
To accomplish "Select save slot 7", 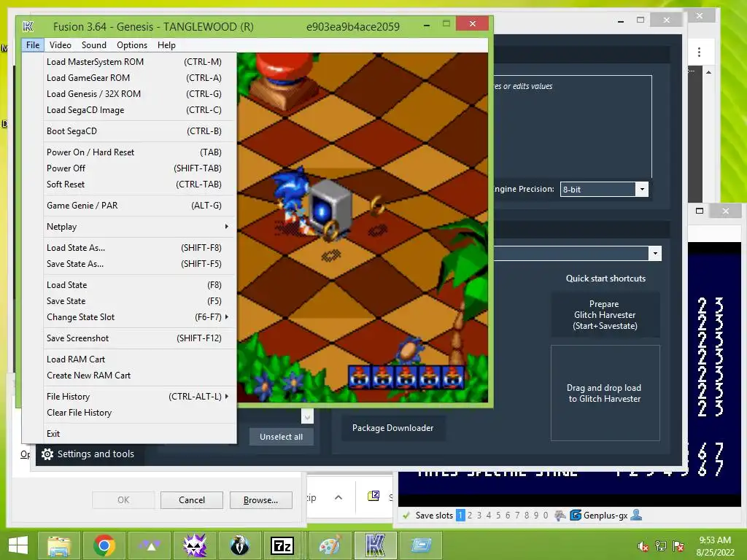I will [x=517, y=516].
